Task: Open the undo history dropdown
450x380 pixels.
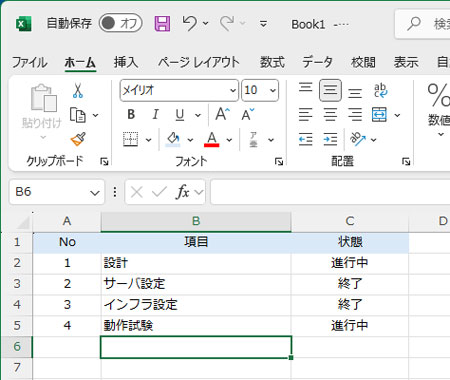Action: click(x=206, y=24)
